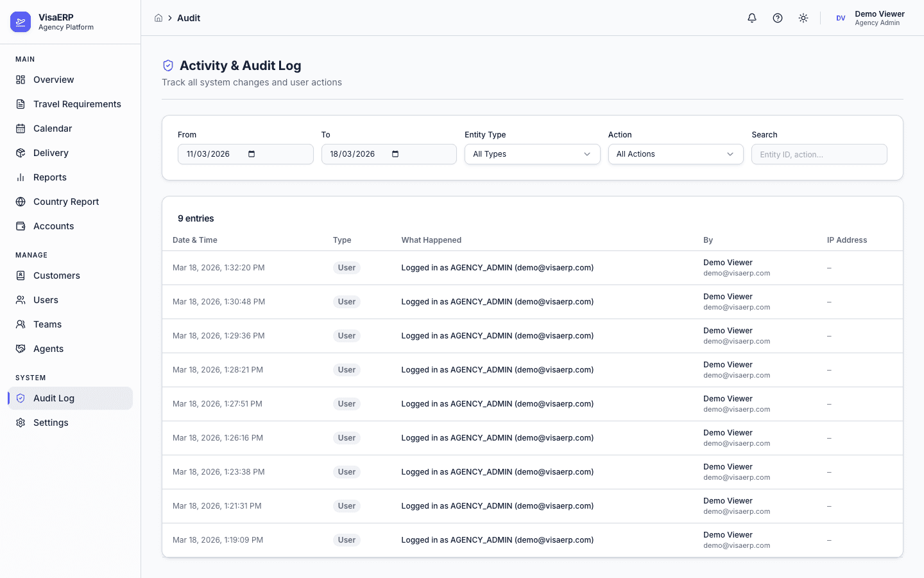Click the DV user avatar badge

pyautogui.click(x=841, y=18)
